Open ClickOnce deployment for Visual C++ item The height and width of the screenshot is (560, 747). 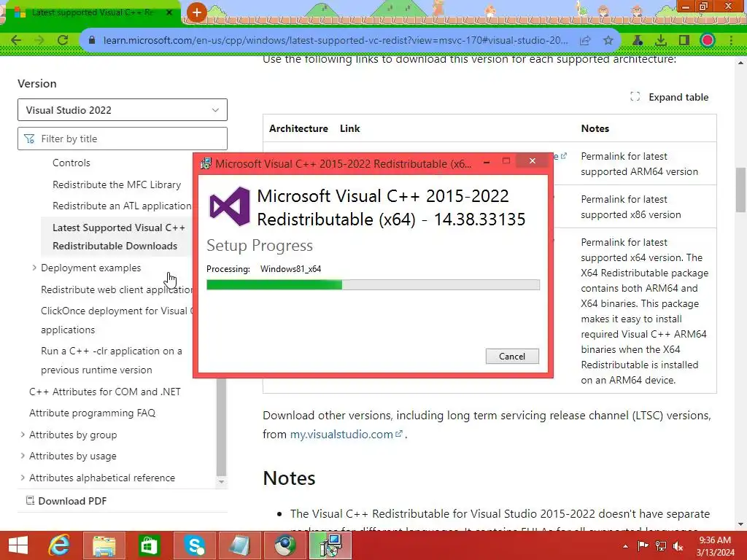point(117,320)
